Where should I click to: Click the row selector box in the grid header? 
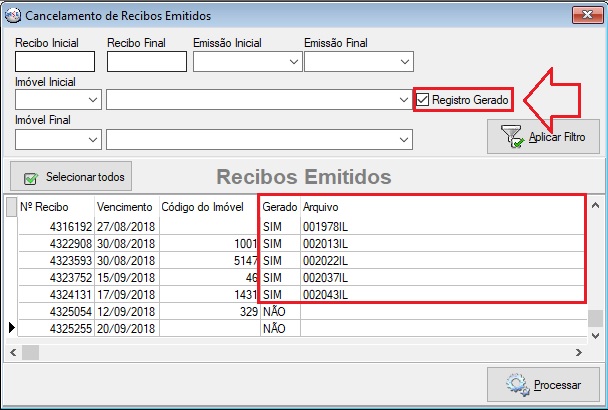pyautogui.click(x=12, y=206)
